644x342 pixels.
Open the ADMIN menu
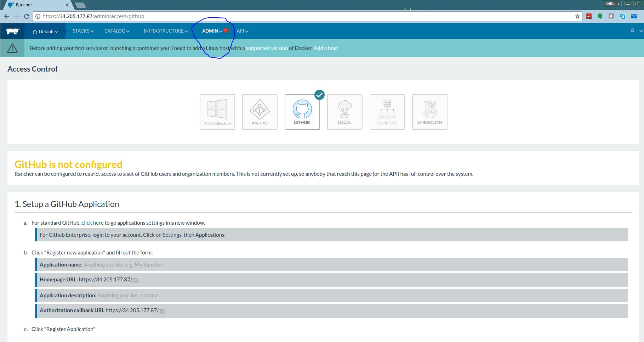tap(212, 31)
